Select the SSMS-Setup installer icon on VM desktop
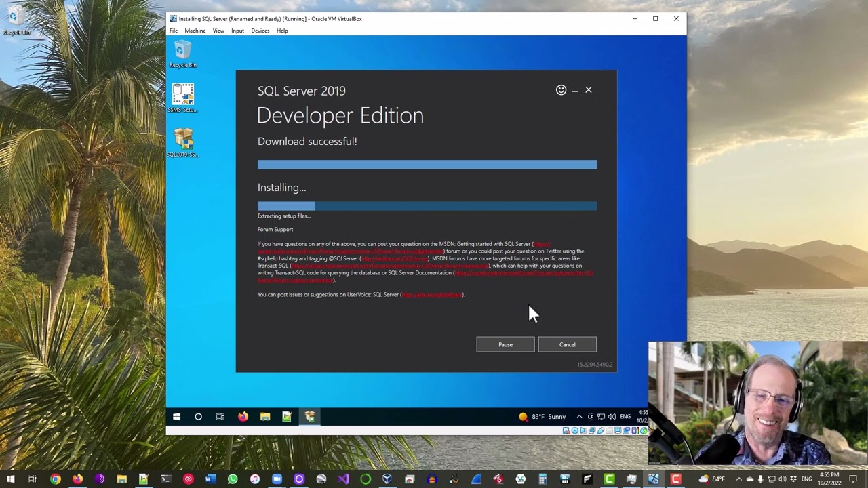This screenshot has height=488, width=868. point(183,98)
